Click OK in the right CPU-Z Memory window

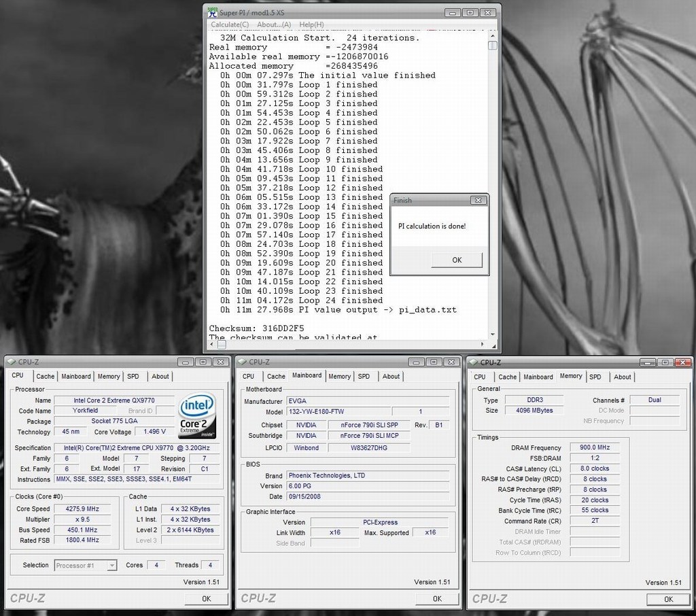coord(669,599)
